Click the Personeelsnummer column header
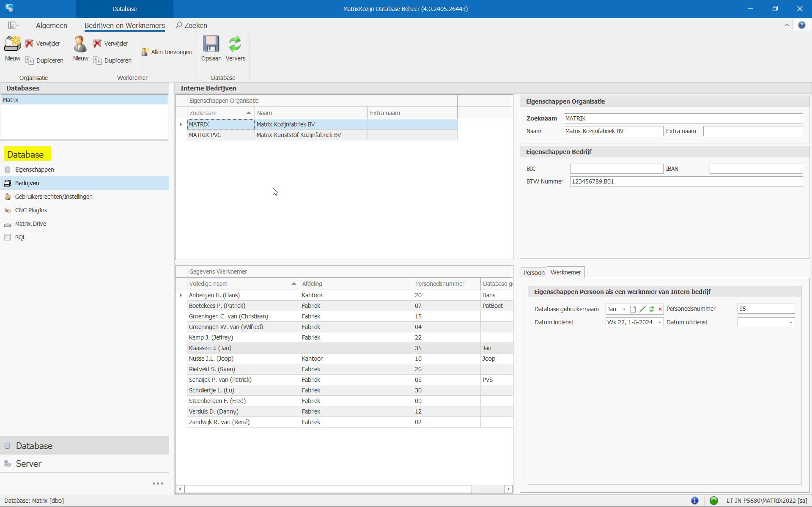The image size is (812, 507). (447, 284)
